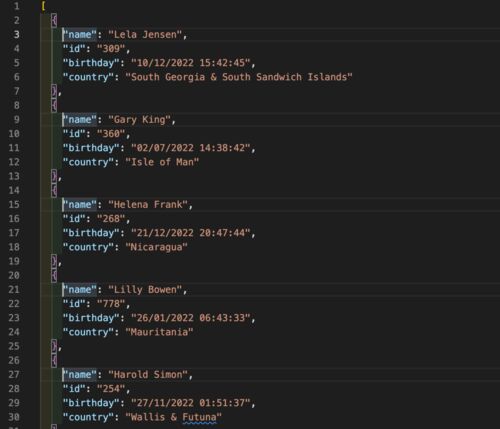
Task: Click the "country" key on line 6
Action: click(x=88, y=77)
